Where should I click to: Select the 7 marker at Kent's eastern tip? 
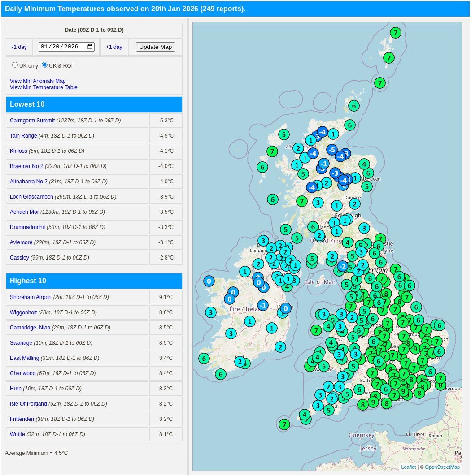[440, 378]
